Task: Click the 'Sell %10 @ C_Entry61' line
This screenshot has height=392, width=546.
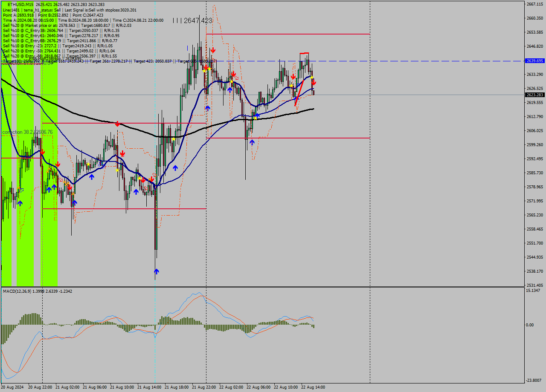Action: coord(61,36)
